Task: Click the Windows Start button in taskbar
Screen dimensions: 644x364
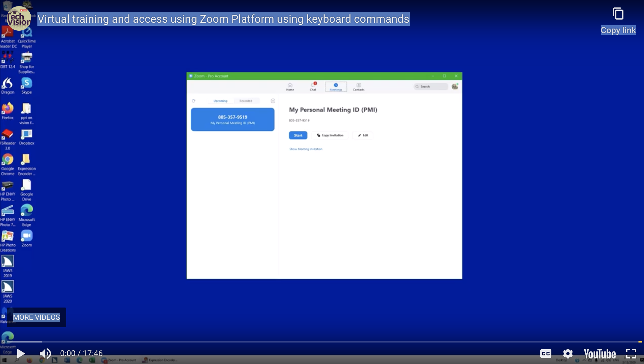Action: tap(4, 360)
